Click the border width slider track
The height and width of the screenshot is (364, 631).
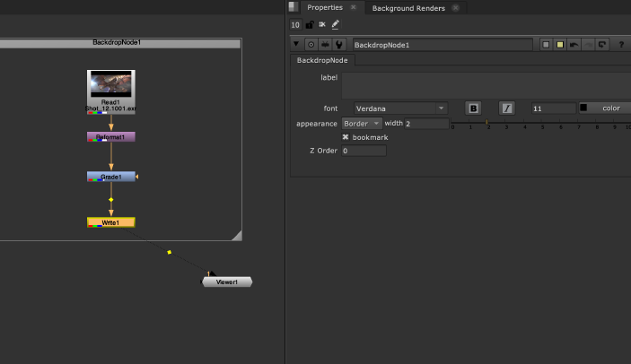pos(541,122)
